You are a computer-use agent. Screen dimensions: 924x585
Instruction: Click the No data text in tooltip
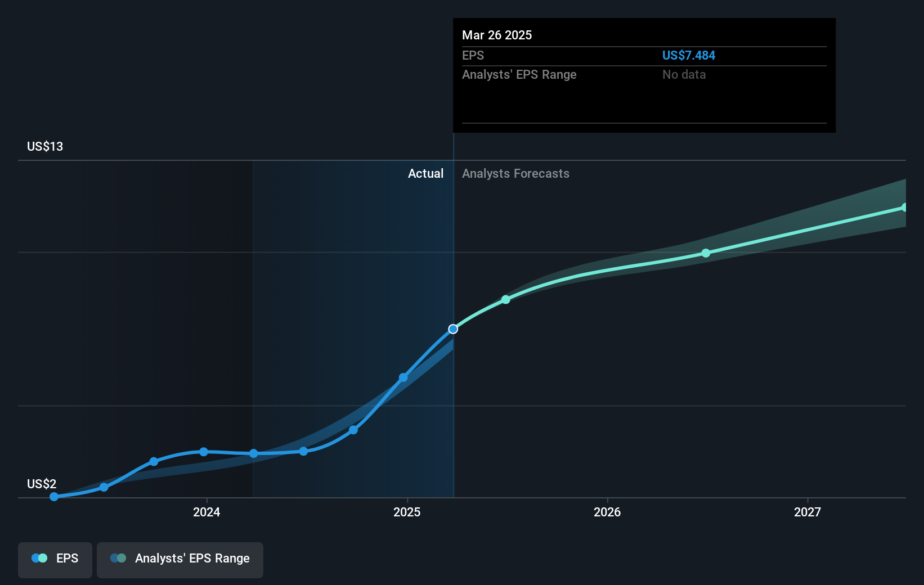[x=684, y=74]
